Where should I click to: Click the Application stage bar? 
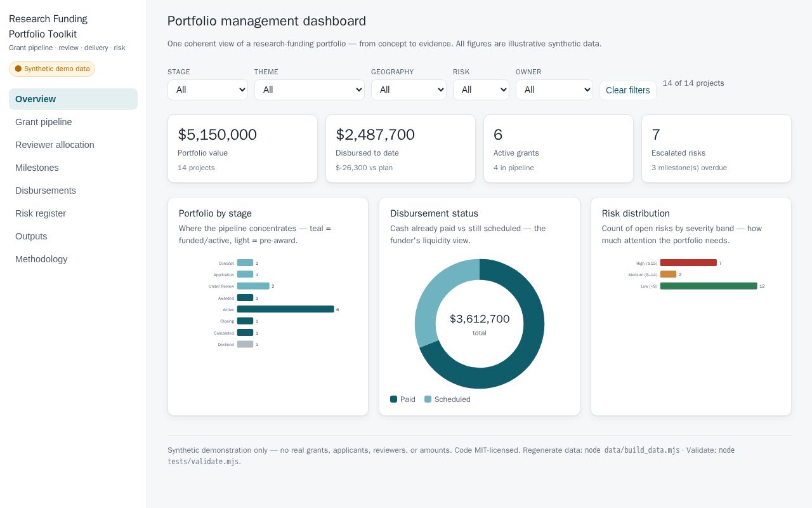pos(245,274)
